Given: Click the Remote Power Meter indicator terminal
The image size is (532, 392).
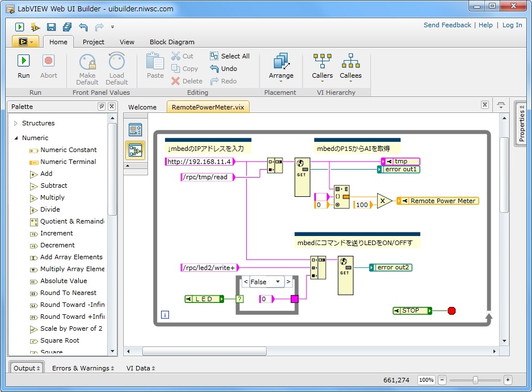Looking at the screenshot, I should point(438,201).
